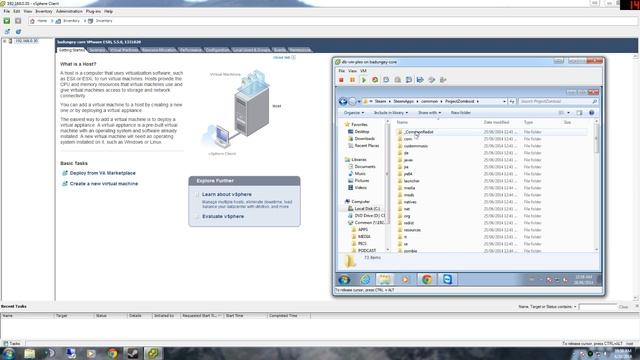
Task: Open the Explorer view options dropdown arrow
Action: [x=569, y=113]
